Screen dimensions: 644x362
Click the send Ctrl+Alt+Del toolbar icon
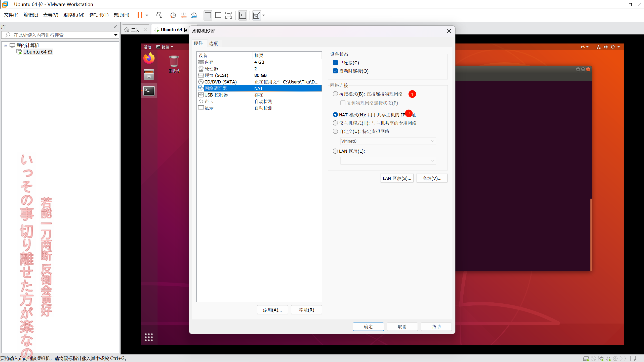(159, 15)
